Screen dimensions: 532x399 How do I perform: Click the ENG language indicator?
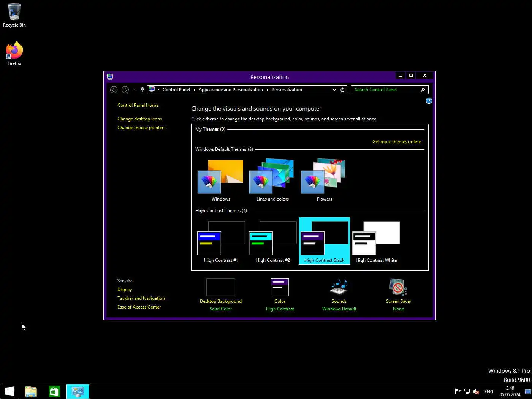click(x=489, y=391)
